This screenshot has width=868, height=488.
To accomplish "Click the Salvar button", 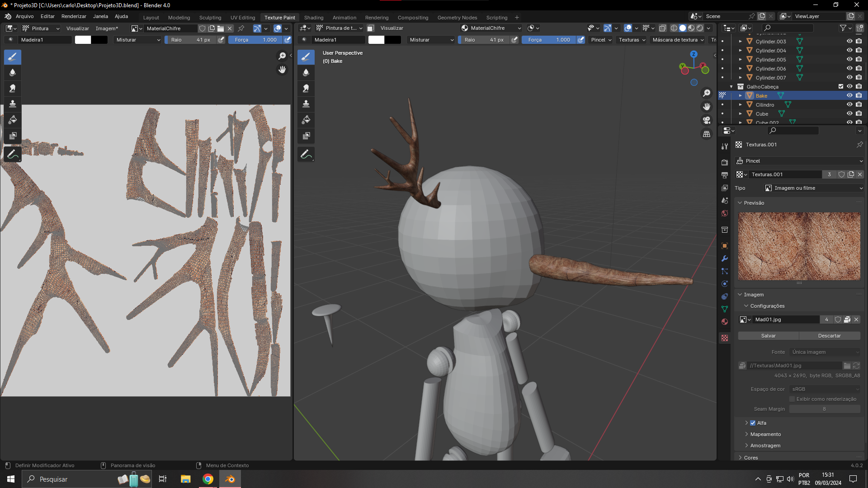I will 768,336.
